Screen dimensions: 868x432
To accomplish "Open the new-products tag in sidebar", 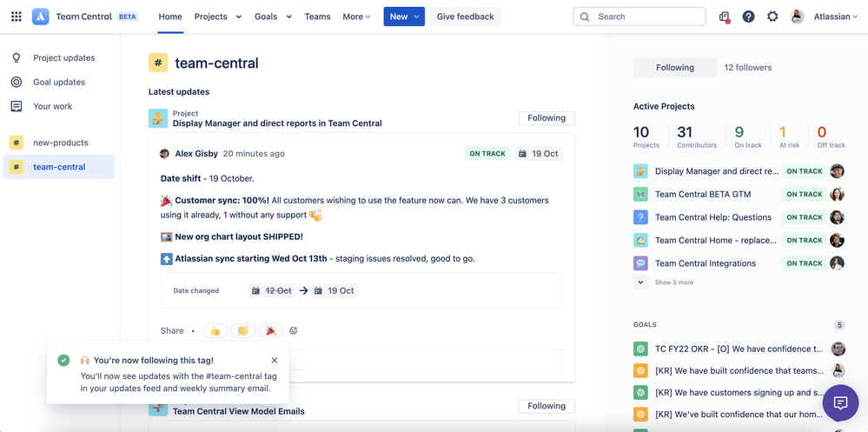I will 59,143.
